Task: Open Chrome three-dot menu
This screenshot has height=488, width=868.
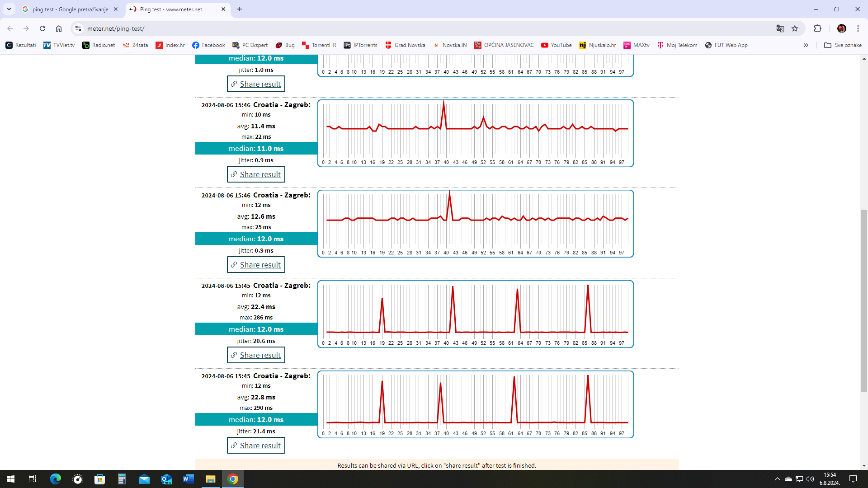Action: 858,28
